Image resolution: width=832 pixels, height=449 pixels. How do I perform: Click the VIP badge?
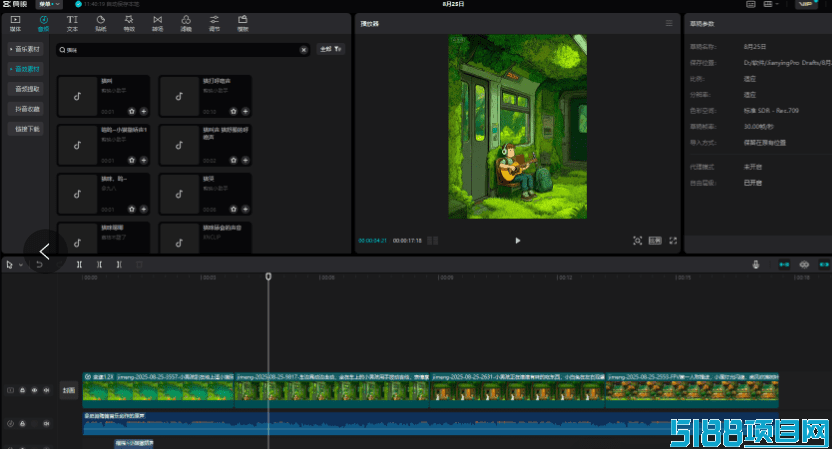tap(807, 4)
